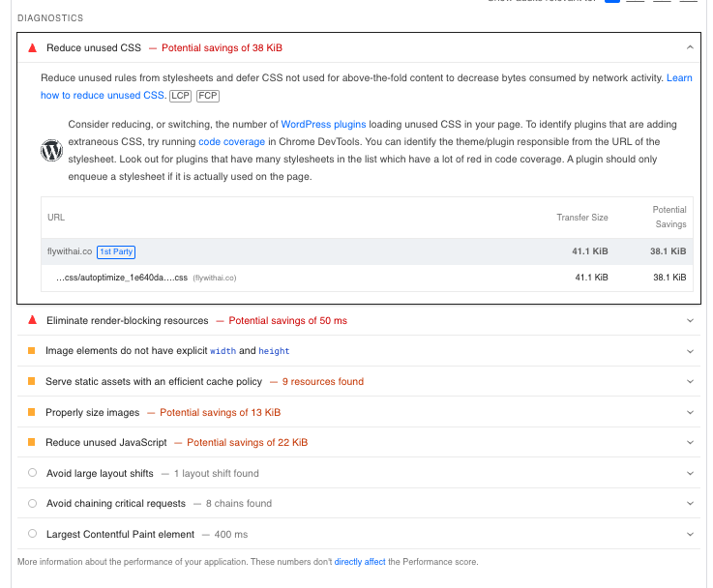The image size is (713, 588).
Task: Expand the Largest Contentful Paint element chevron
Action: click(x=690, y=534)
